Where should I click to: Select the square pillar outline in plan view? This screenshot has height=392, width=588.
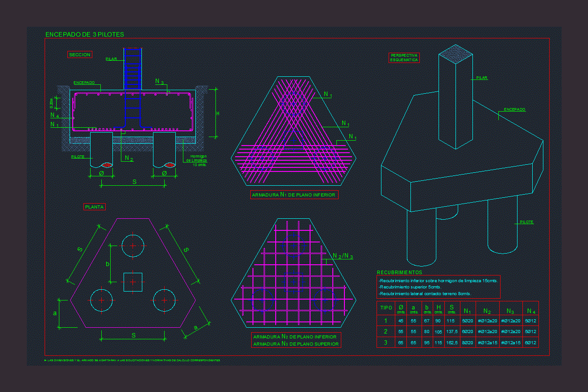pos(133,282)
